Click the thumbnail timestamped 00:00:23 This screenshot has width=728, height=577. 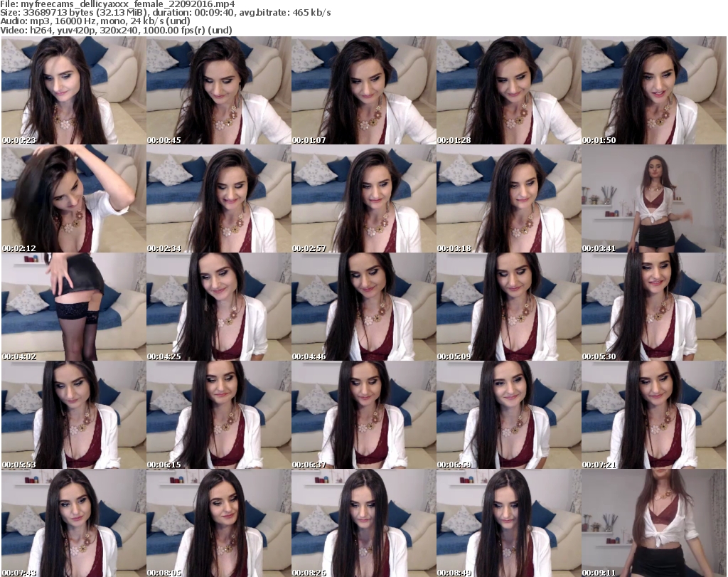tap(73, 90)
